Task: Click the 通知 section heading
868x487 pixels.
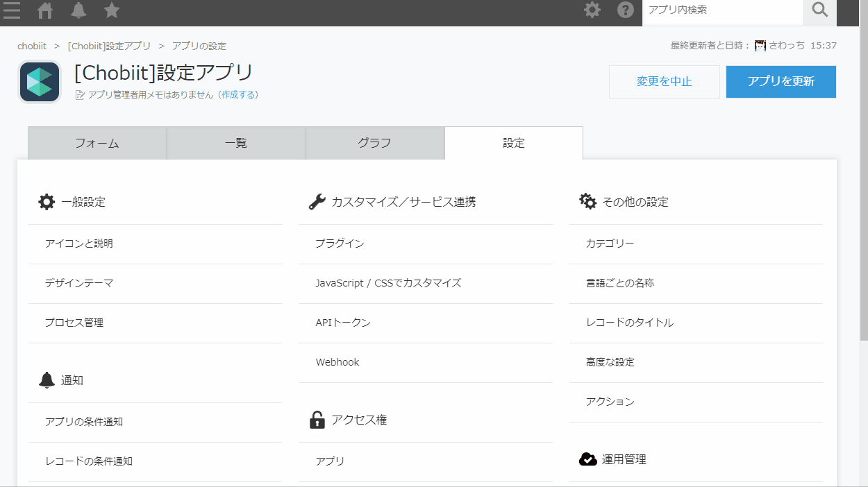Action: coord(72,381)
